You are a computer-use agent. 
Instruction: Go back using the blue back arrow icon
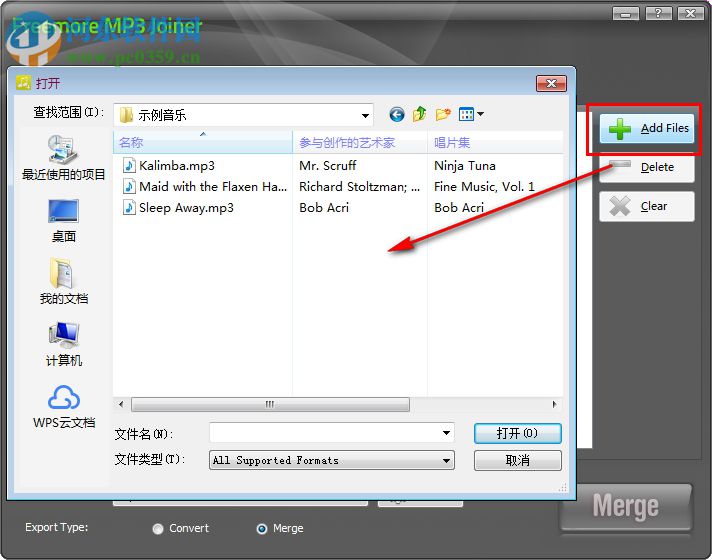(x=397, y=114)
